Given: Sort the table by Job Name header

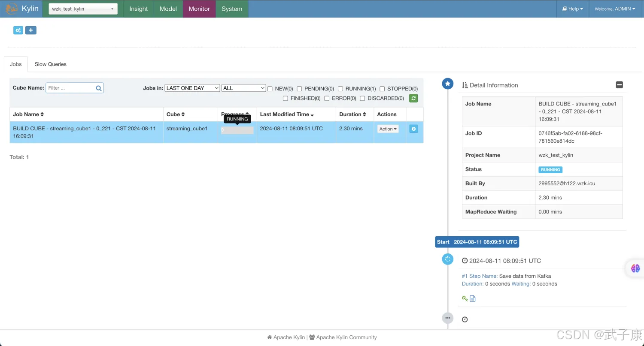Looking at the screenshot, I should point(28,114).
